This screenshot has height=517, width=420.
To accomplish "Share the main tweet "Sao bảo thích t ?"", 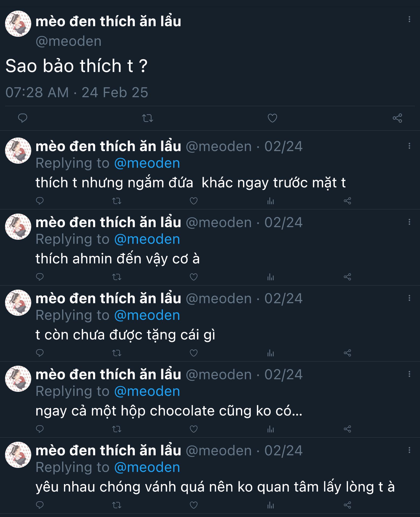I will coord(397,118).
